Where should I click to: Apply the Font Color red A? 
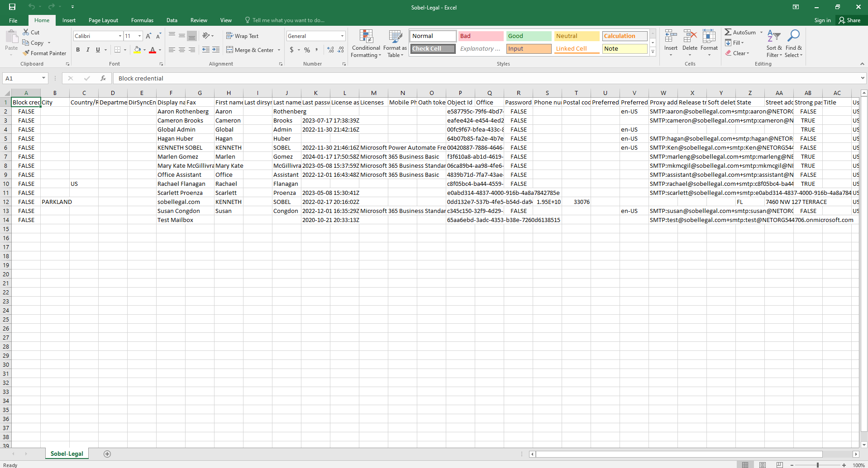click(153, 50)
